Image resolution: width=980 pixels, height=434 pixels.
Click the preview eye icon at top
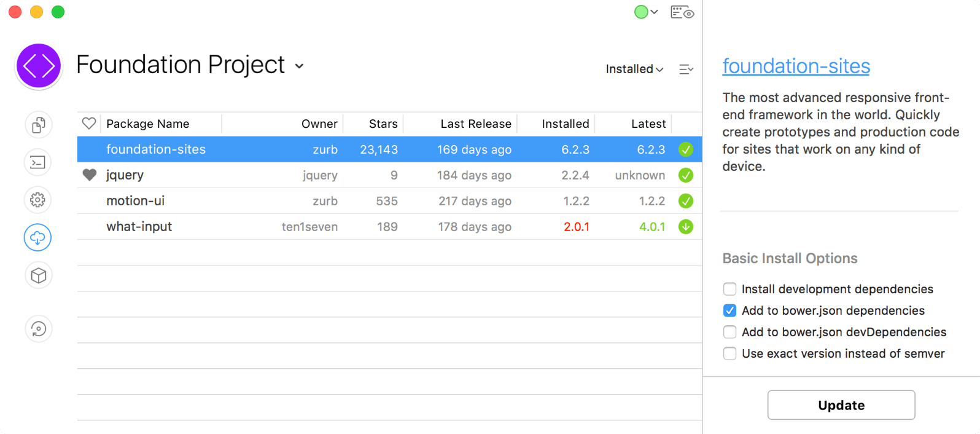click(682, 12)
